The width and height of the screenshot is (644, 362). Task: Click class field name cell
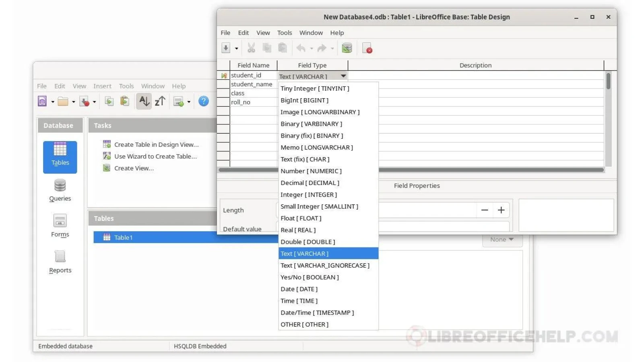coord(253,93)
